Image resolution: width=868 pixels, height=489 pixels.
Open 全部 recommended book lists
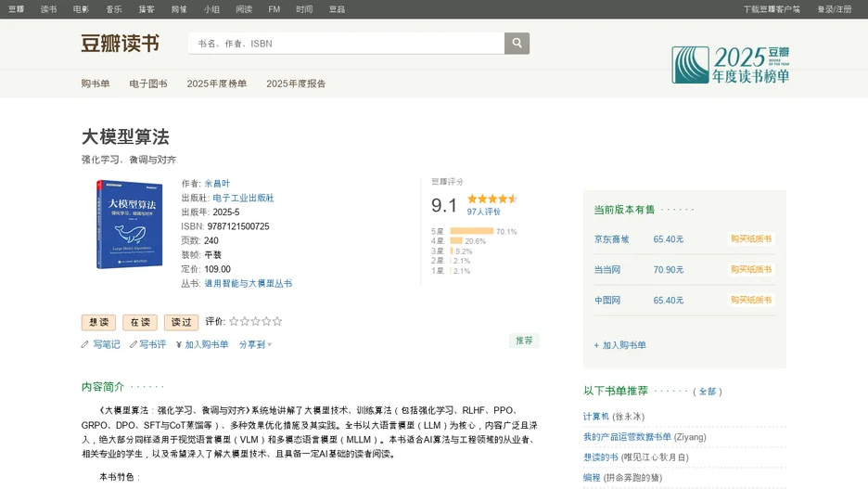(x=708, y=391)
